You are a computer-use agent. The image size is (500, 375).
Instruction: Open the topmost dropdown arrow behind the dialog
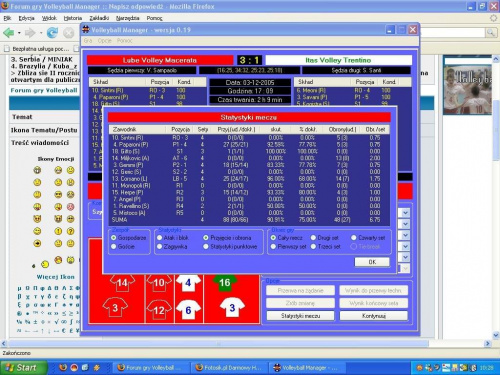click(x=405, y=213)
